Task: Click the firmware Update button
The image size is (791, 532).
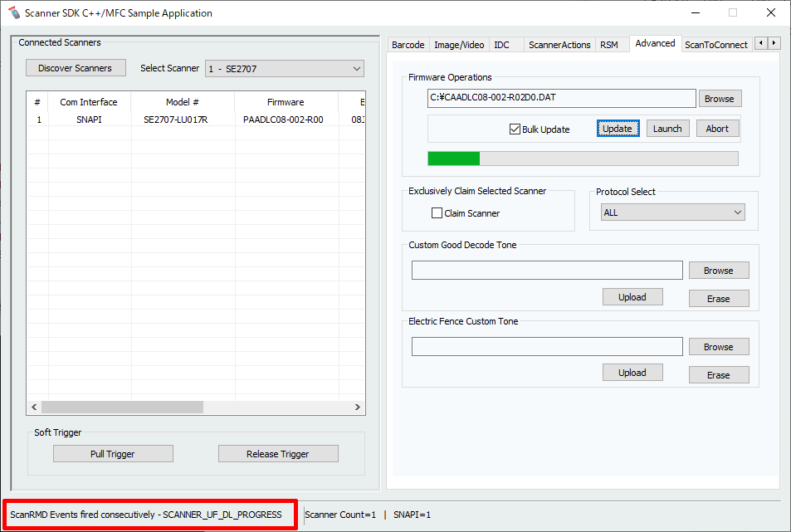Action: click(x=618, y=129)
